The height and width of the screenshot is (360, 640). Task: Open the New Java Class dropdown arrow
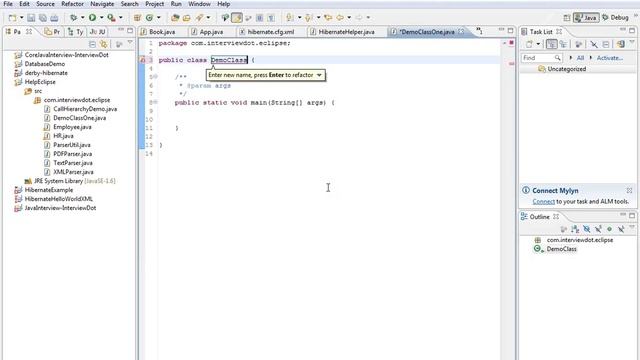(x=159, y=18)
